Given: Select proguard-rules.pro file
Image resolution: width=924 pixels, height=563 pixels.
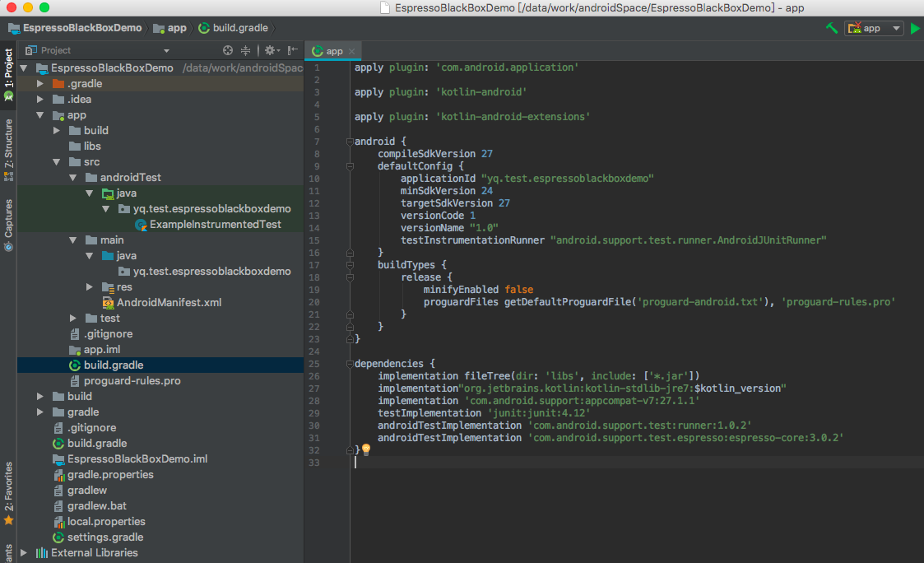Looking at the screenshot, I should pyautogui.click(x=132, y=381).
